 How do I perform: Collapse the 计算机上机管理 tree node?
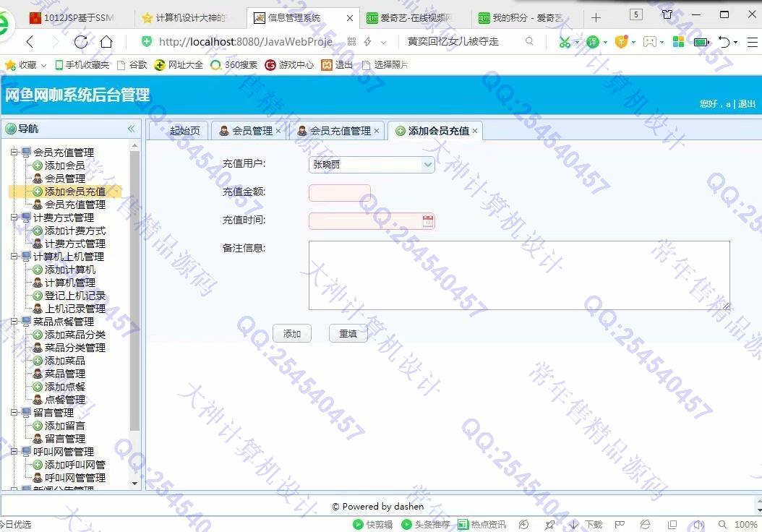coord(14,256)
